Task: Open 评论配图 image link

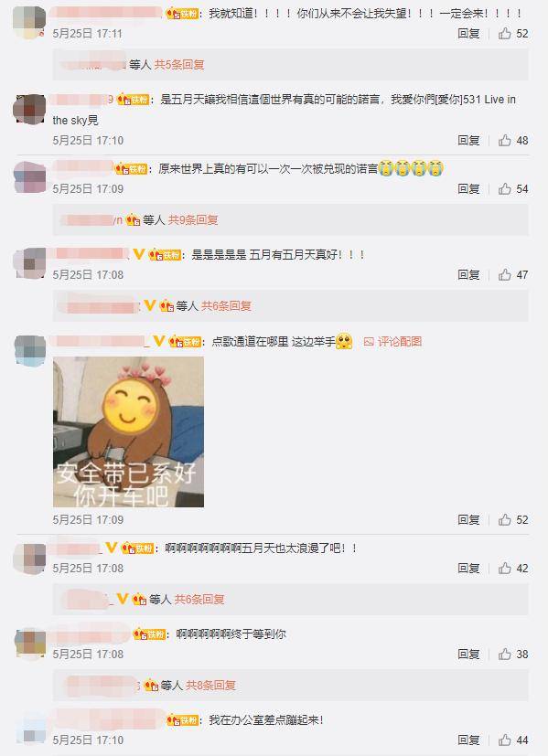Action: 392,342
